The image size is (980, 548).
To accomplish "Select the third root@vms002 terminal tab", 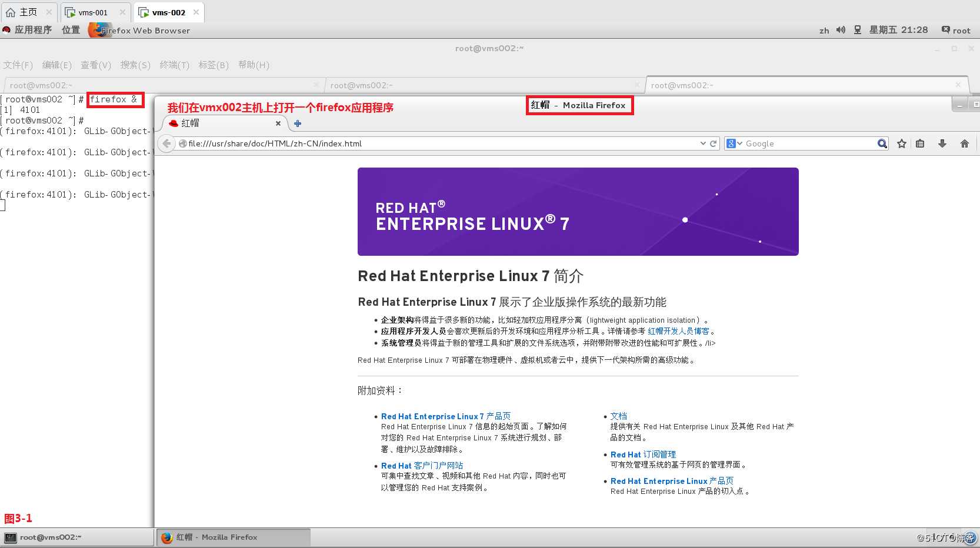I will [x=807, y=85].
